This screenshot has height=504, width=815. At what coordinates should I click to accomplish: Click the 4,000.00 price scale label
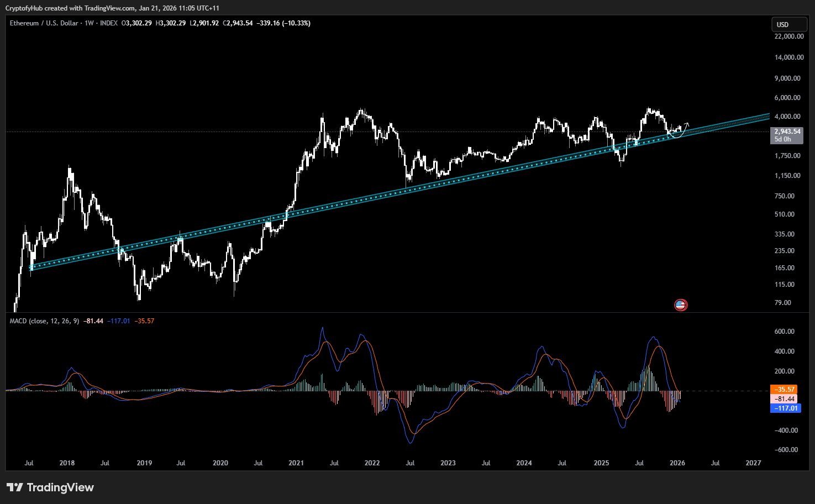tap(788, 117)
